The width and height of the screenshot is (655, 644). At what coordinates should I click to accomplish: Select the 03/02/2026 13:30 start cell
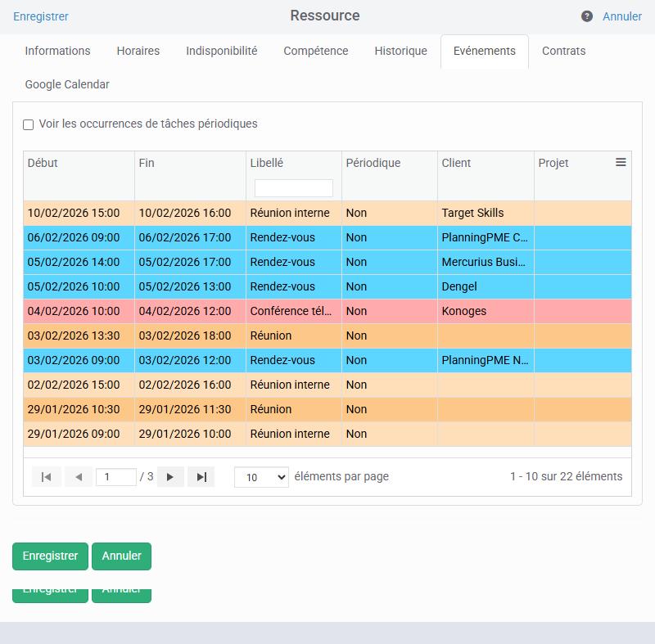click(x=79, y=336)
